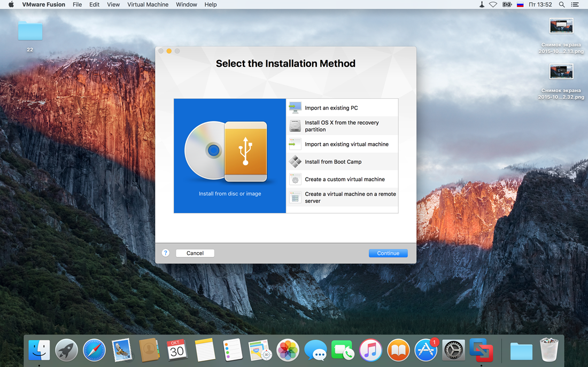
Task: Select Install OS X from recovery partition text
Action: (342, 126)
